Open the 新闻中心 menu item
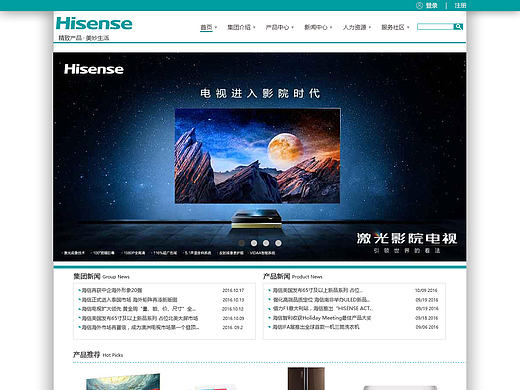Image resolution: width=520 pixels, height=390 pixels. click(x=316, y=27)
